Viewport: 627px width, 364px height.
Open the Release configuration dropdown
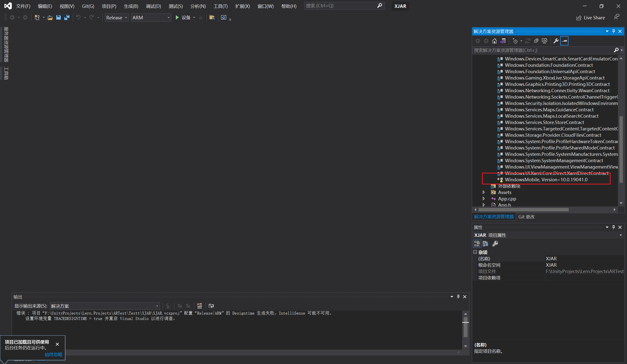coord(116,18)
